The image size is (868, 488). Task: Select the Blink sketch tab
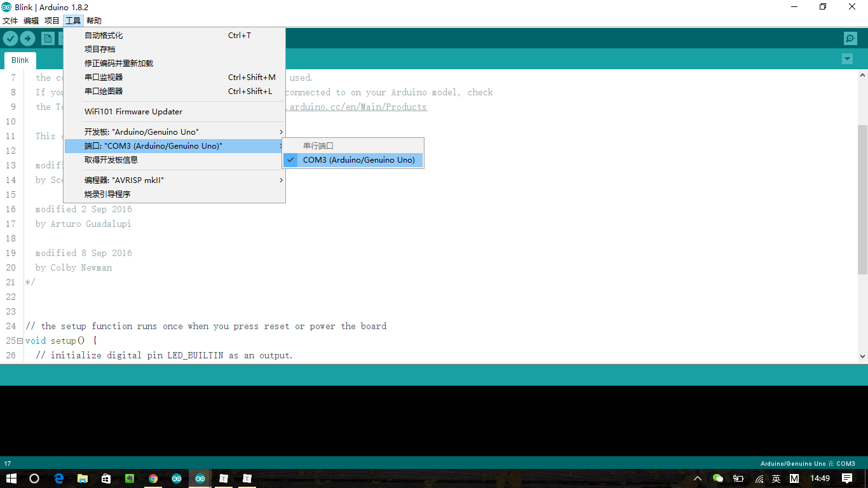pos(20,60)
